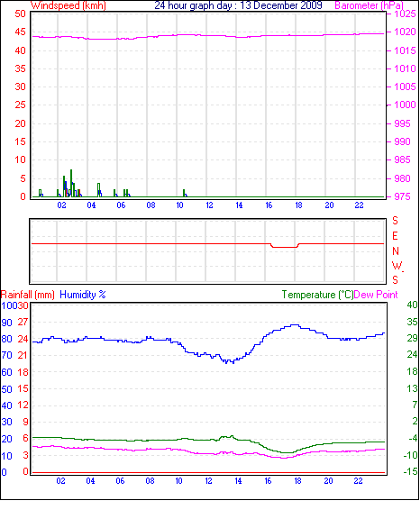The width and height of the screenshot is (420, 510).
Task: Click the 40 temperature scale value
Action: [412, 305]
